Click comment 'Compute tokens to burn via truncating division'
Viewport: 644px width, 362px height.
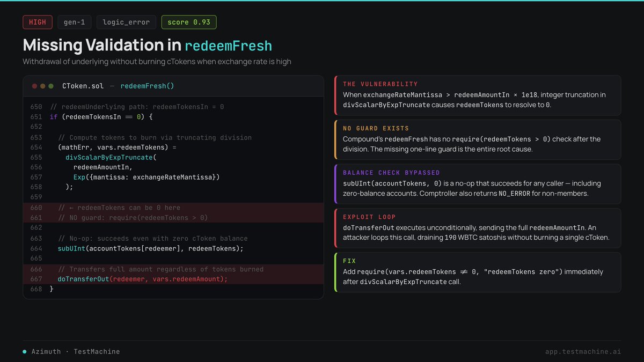pos(155,138)
